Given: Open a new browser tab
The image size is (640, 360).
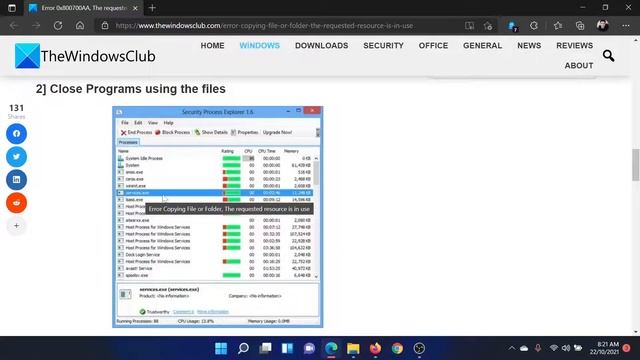Looking at the screenshot, I should 152,8.
